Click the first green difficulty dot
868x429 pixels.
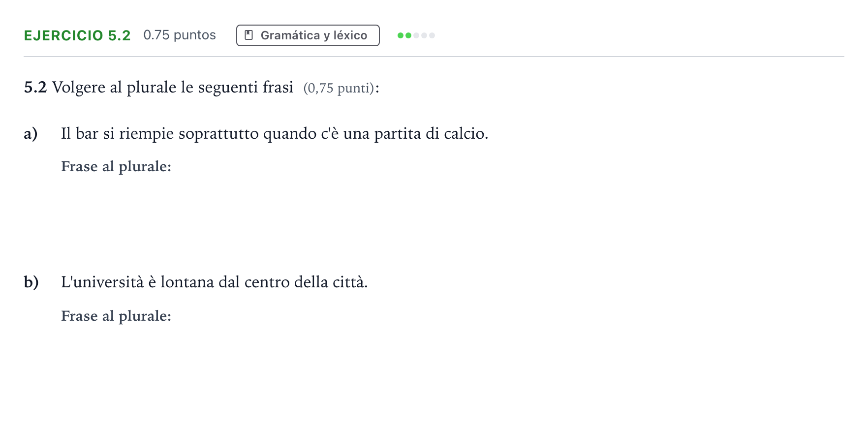pyautogui.click(x=401, y=35)
